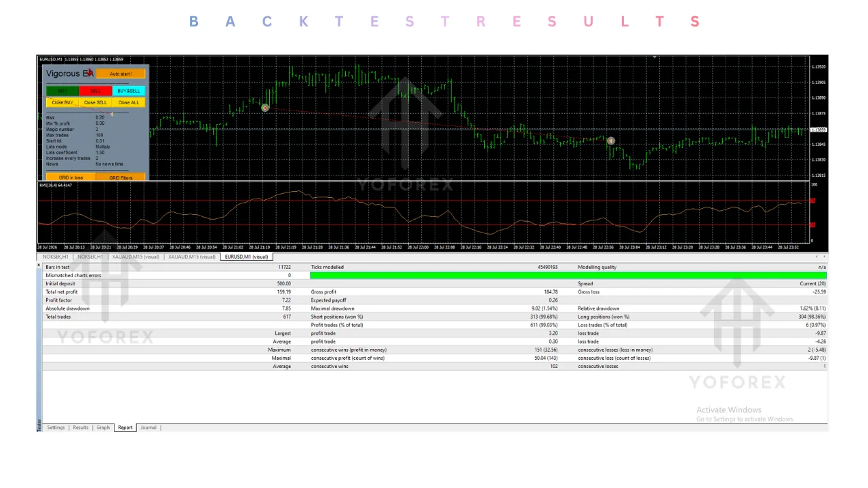Click the Loss trades value 6 (0.97%)
868x488 pixels.
point(815,325)
